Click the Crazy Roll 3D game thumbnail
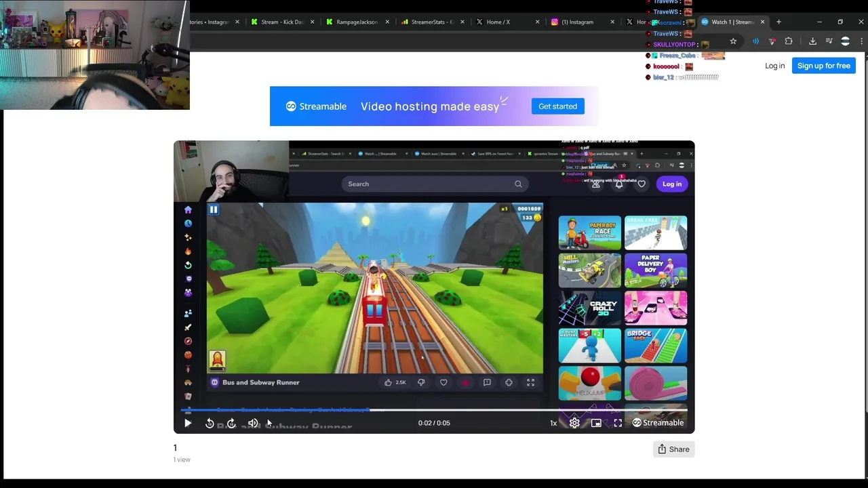 [x=589, y=308]
